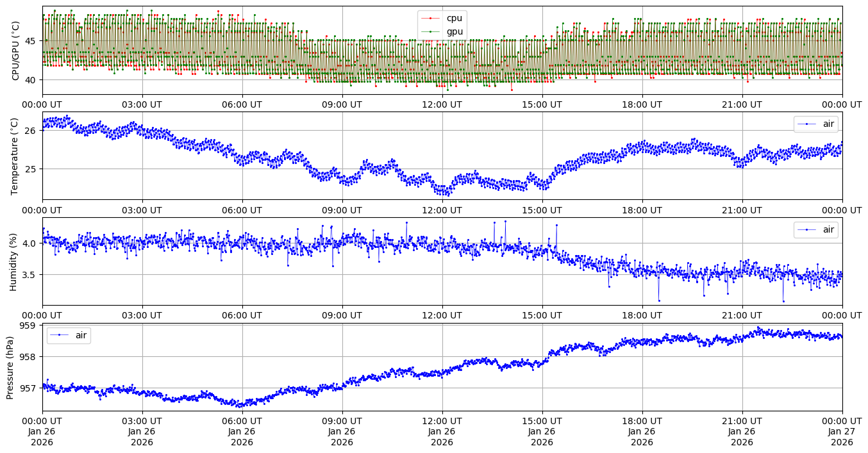This screenshot has height=453, width=868.
Task: Click the Temperature (°C) y-axis label
Action: click(16, 156)
